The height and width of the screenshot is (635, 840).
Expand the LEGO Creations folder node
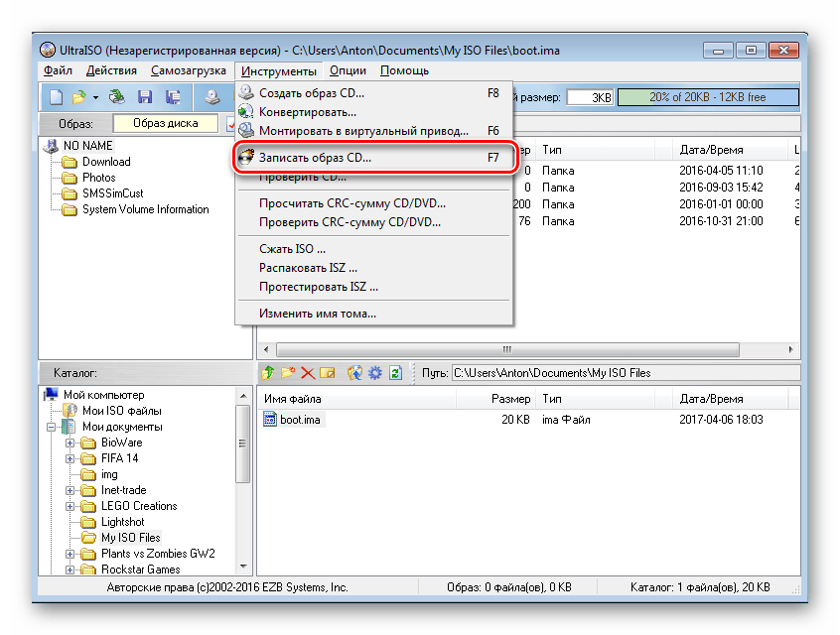[70, 506]
